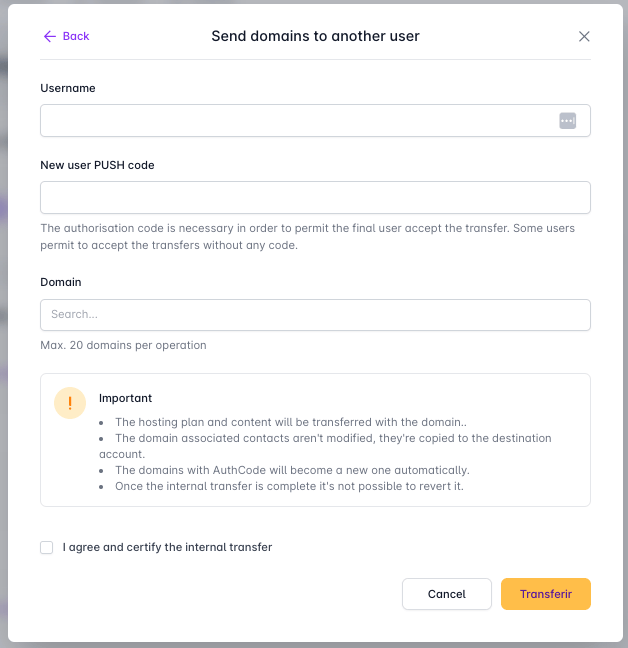Click the Domain field label
Image resolution: width=628 pixels, height=648 pixels.
coord(61,282)
